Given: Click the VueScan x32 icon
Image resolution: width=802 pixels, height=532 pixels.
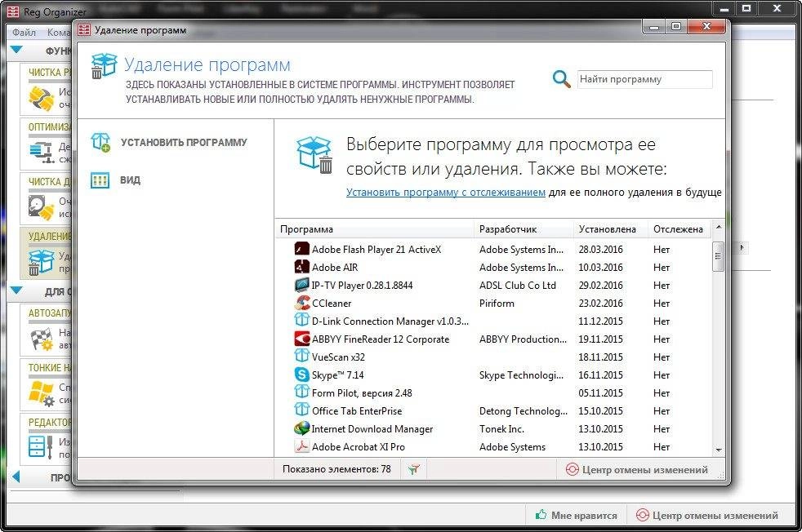Looking at the screenshot, I should [302, 357].
